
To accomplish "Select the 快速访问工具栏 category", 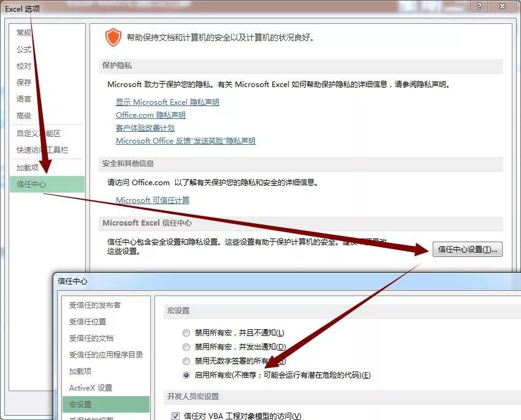I will pos(41,150).
